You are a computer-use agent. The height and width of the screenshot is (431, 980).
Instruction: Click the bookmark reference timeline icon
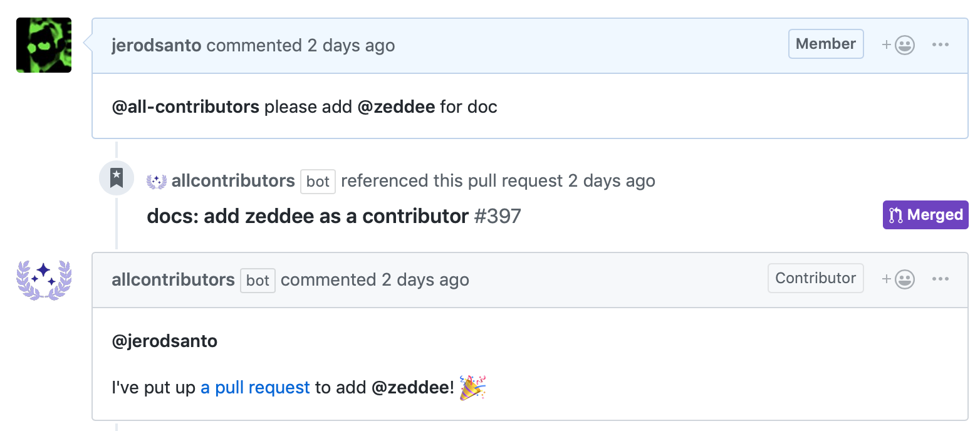pyautogui.click(x=117, y=179)
